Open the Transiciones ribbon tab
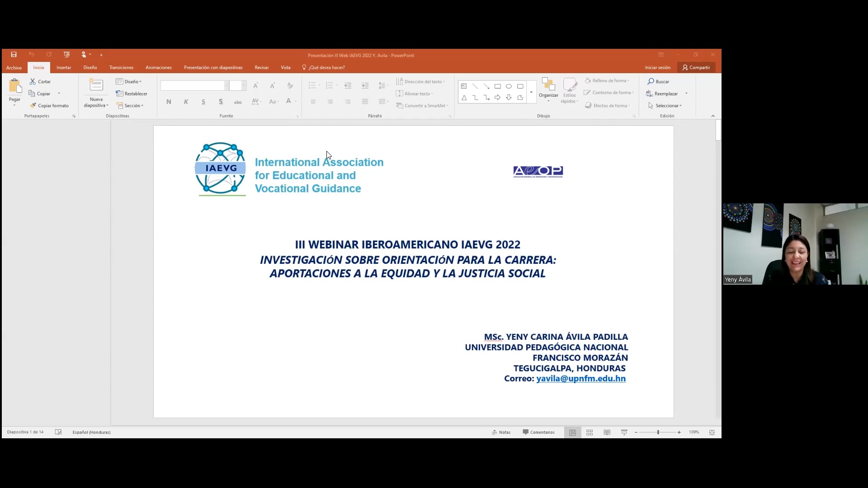The image size is (868, 488). pos(121,68)
